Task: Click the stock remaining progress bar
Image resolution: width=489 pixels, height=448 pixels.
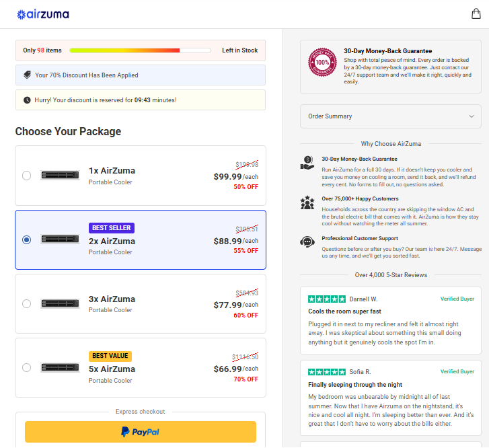Action: click(x=140, y=50)
